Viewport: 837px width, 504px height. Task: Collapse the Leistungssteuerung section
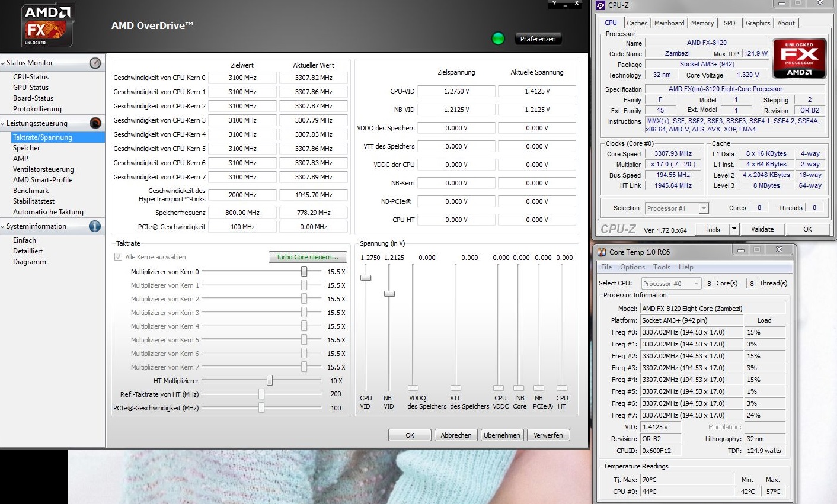(3, 123)
